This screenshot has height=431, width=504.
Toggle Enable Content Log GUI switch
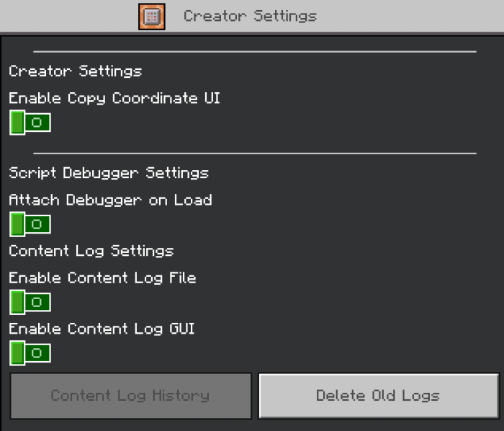(x=30, y=353)
